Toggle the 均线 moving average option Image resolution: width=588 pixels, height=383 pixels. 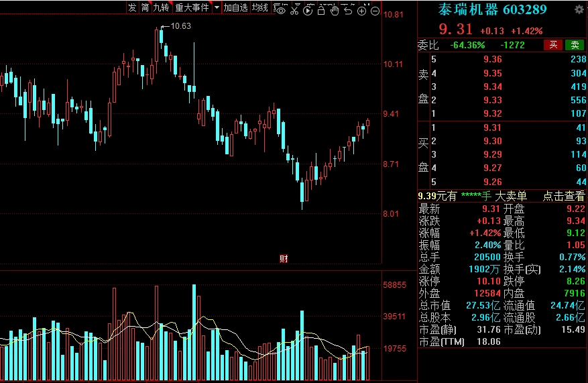(260, 8)
